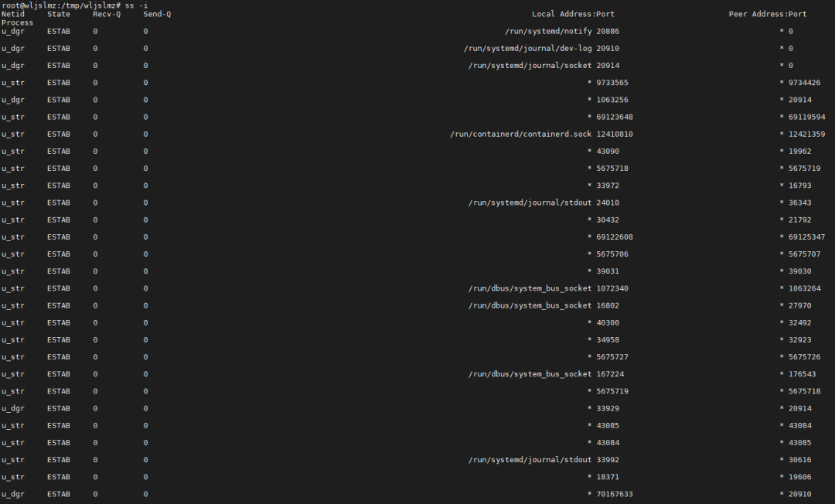The height and width of the screenshot is (504, 835).
Task: Click the Send-Q column header
Action: [x=157, y=14]
